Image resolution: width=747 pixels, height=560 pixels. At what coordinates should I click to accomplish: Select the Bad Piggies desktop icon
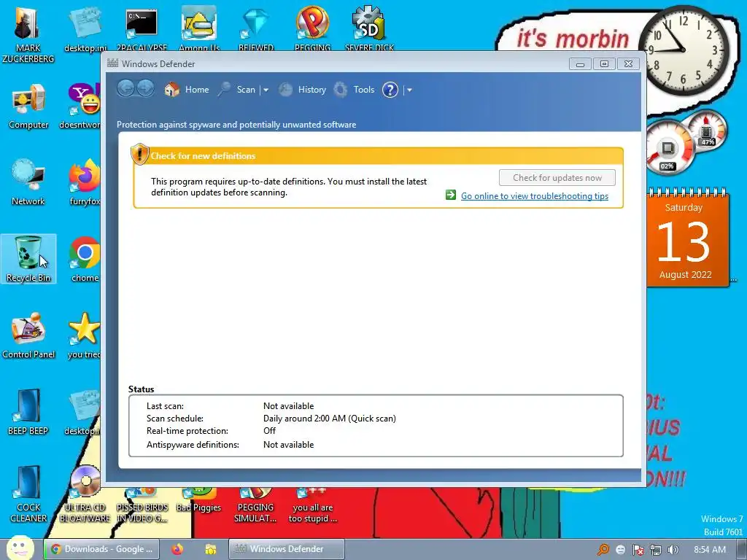[198, 500]
